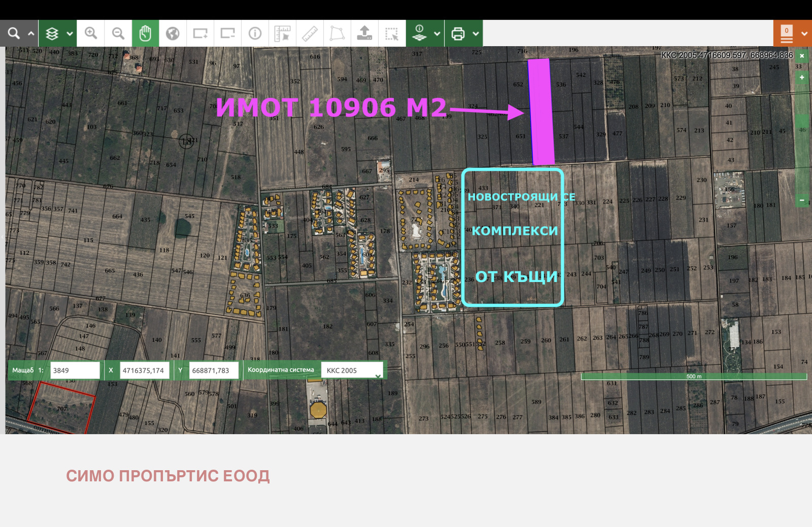The image size is (812, 527).
Task: Open the map layers panel
Action: tap(52, 33)
